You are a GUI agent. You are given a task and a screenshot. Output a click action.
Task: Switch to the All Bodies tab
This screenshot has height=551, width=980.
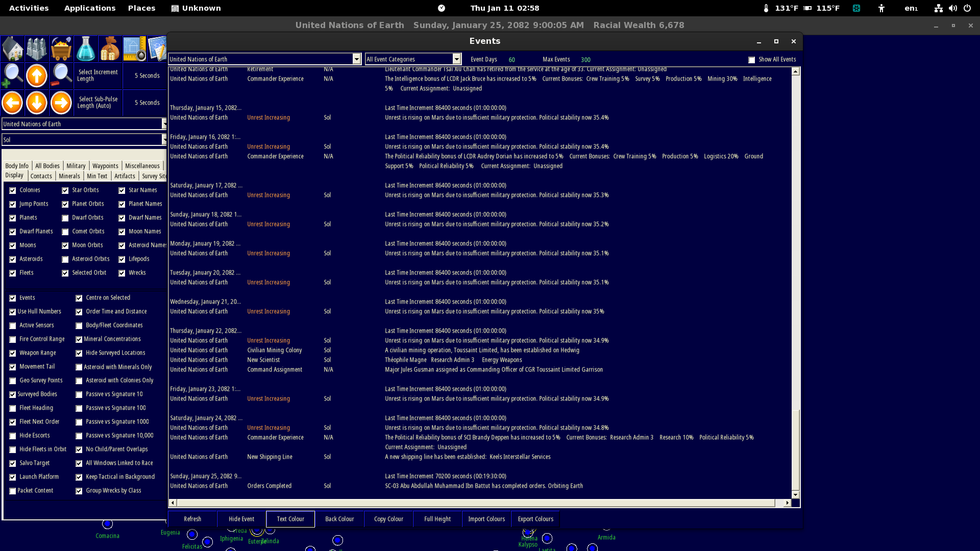coord(47,166)
